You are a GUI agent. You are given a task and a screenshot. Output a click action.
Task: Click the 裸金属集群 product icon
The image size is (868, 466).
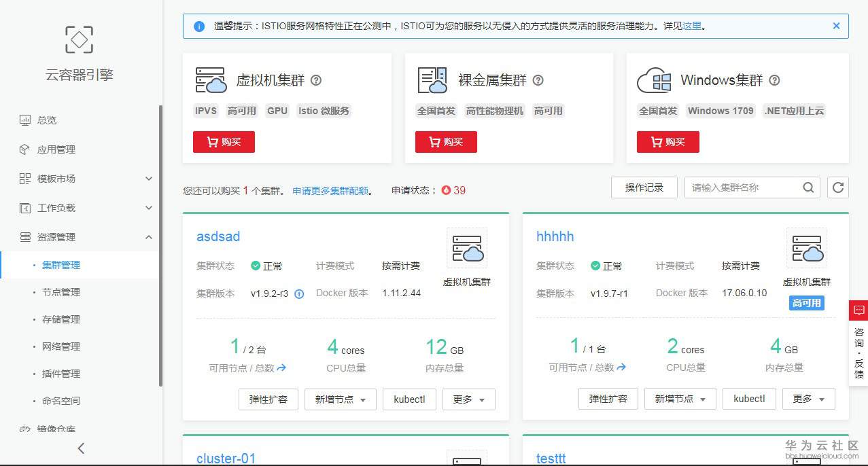[432, 80]
